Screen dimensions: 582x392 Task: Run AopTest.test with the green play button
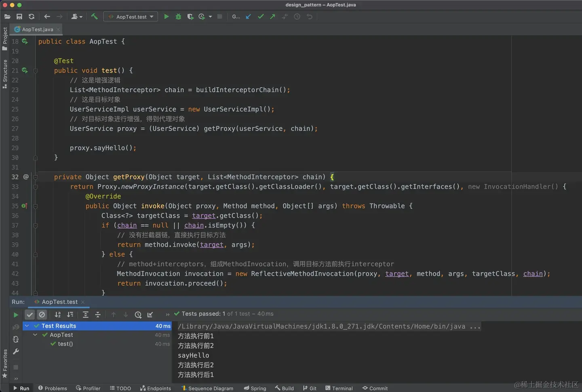coord(166,17)
